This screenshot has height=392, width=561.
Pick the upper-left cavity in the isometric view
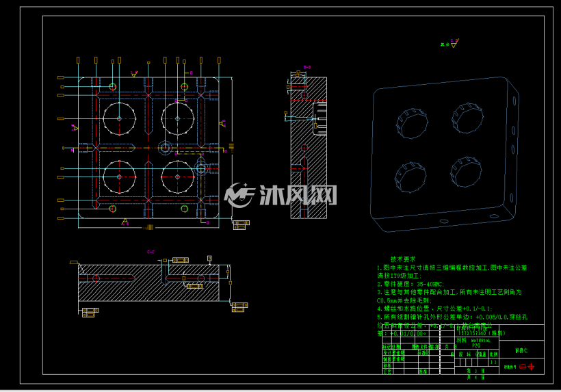(412, 124)
